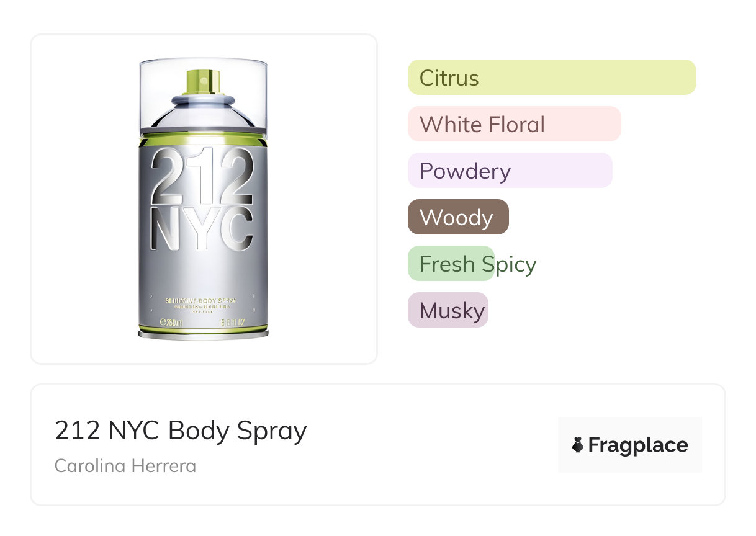The width and height of the screenshot is (756, 536).
Task: Click the Fresh Spicy accord bar
Action: click(451, 264)
